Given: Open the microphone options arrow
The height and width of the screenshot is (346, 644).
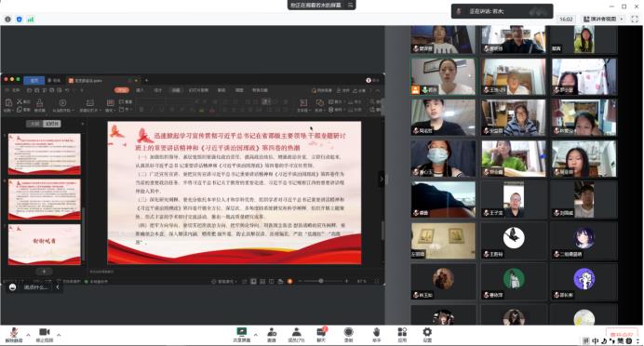Looking at the screenshot, I should click(x=28, y=335).
